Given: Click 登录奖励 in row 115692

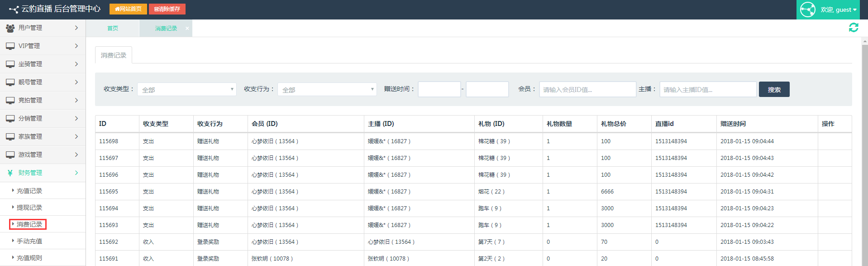Looking at the screenshot, I should (x=208, y=242).
